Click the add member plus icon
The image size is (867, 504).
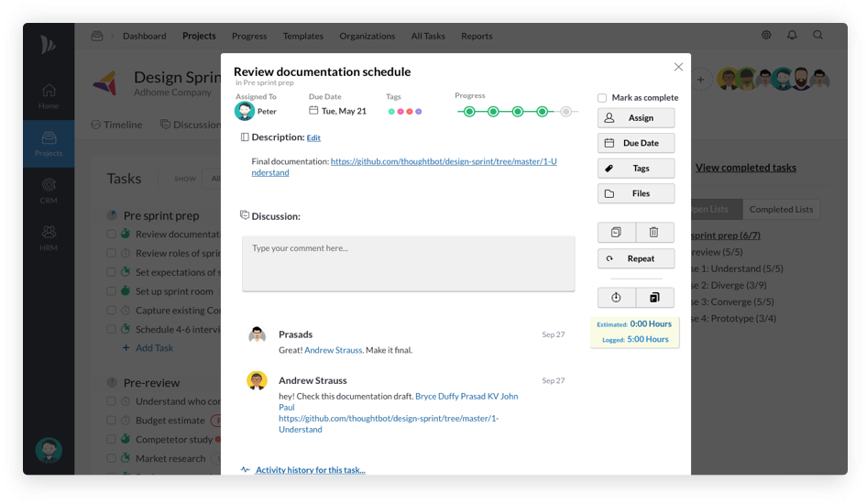pyautogui.click(x=700, y=80)
